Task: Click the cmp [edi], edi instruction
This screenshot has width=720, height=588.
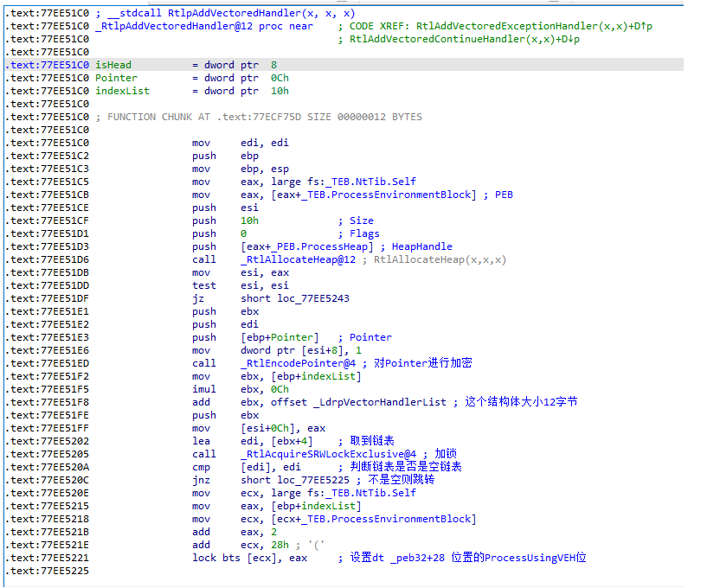Action: [247, 467]
